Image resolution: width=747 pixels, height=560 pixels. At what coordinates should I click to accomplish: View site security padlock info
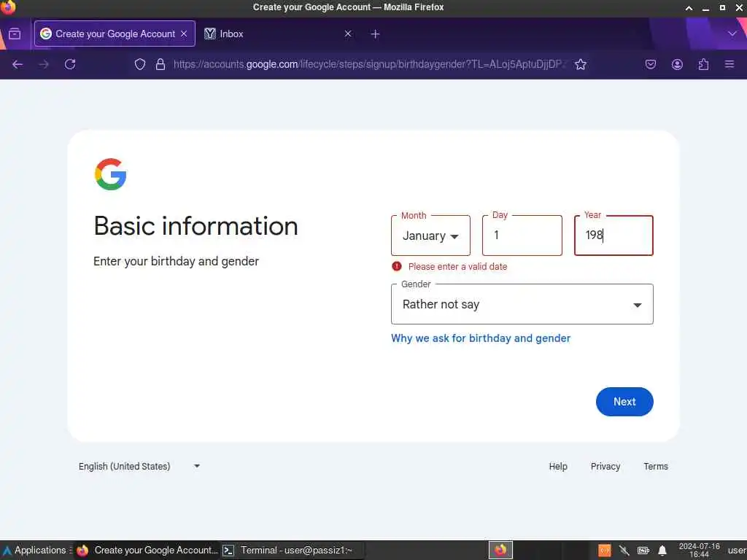click(x=160, y=64)
